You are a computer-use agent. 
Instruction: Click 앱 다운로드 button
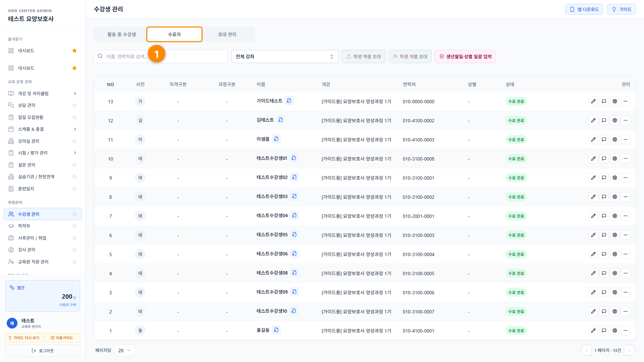[584, 9]
